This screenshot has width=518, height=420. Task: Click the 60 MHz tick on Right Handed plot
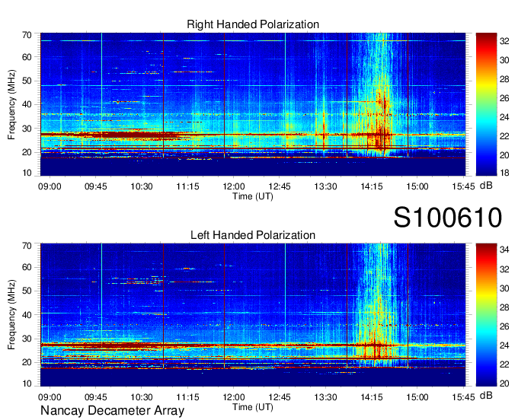[27, 57]
